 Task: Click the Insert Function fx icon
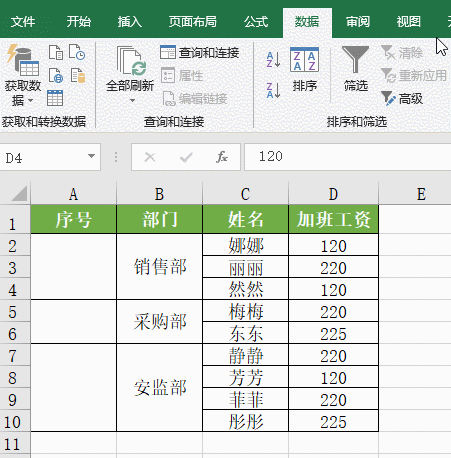tap(222, 157)
